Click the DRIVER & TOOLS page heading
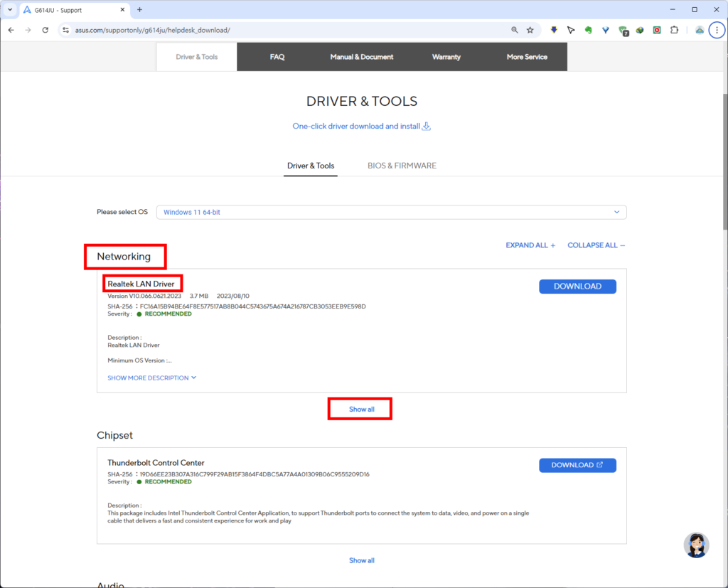728x588 pixels. click(x=362, y=101)
